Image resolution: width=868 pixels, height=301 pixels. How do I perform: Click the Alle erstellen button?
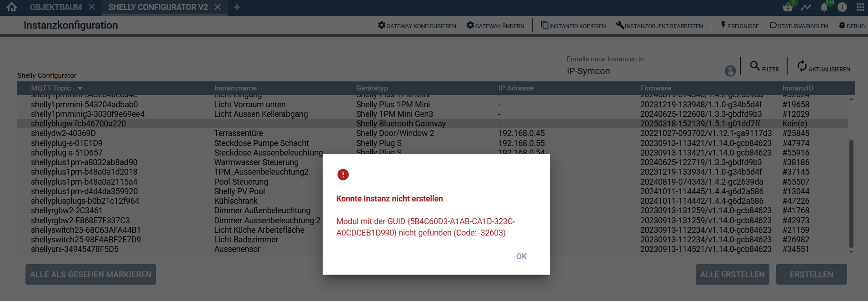[x=733, y=275]
